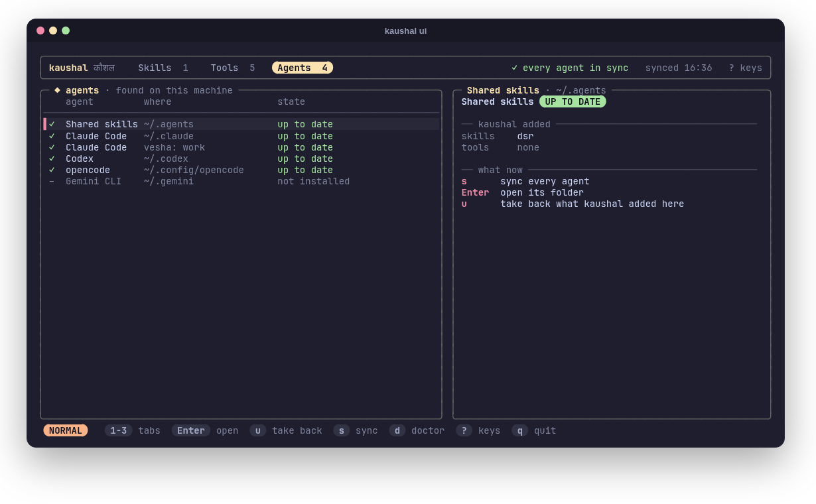Click the UP TO DATE badge

point(573,101)
